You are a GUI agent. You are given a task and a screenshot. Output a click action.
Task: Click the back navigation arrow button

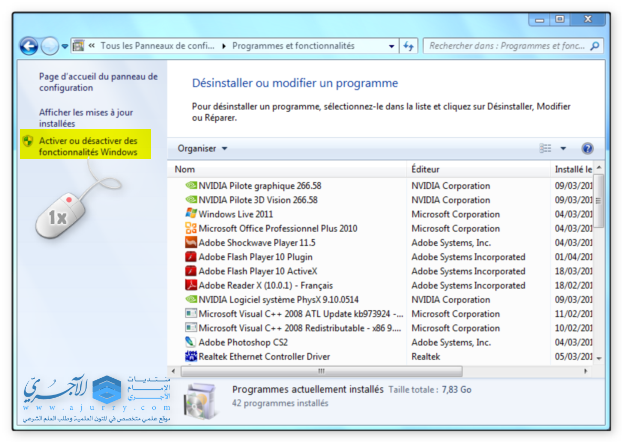coord(29,46)
